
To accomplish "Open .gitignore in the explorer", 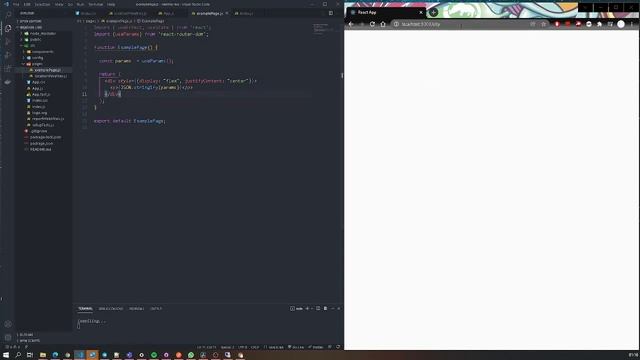I will (x=38, y=131).
